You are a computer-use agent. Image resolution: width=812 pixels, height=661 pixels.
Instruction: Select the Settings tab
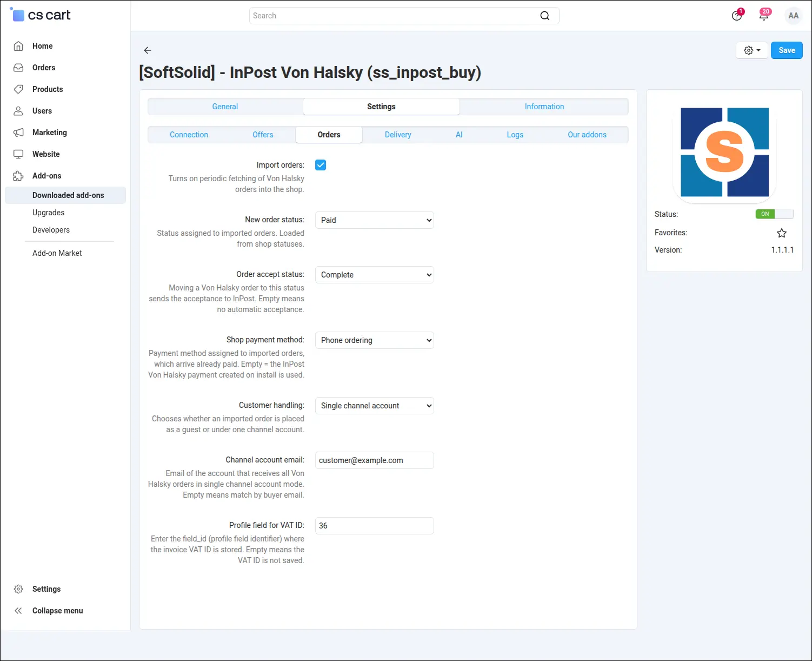pyautogui.click(x=381, y=107)
